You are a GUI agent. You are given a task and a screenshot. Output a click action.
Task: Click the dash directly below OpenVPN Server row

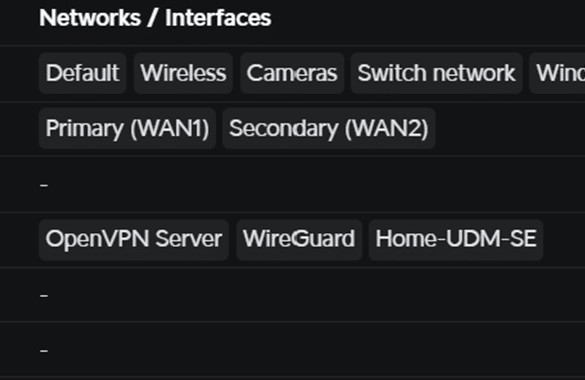(44, 296)
